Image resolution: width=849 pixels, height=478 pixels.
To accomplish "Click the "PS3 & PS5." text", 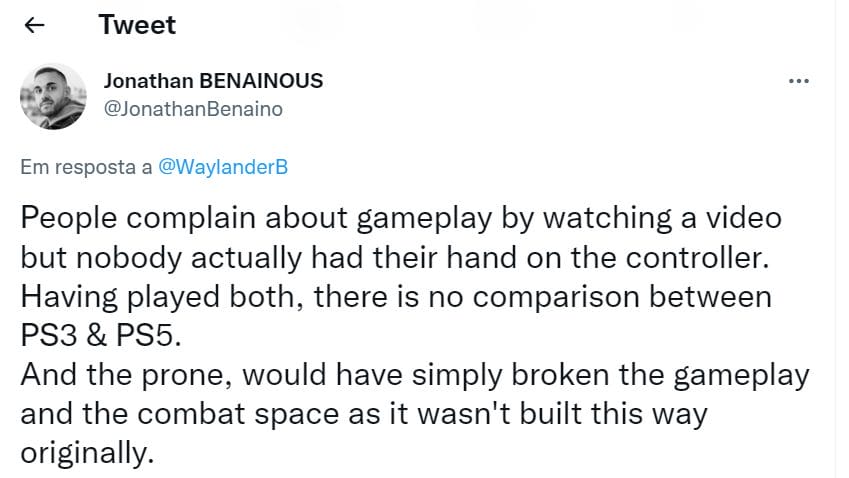I will point(101,335).
